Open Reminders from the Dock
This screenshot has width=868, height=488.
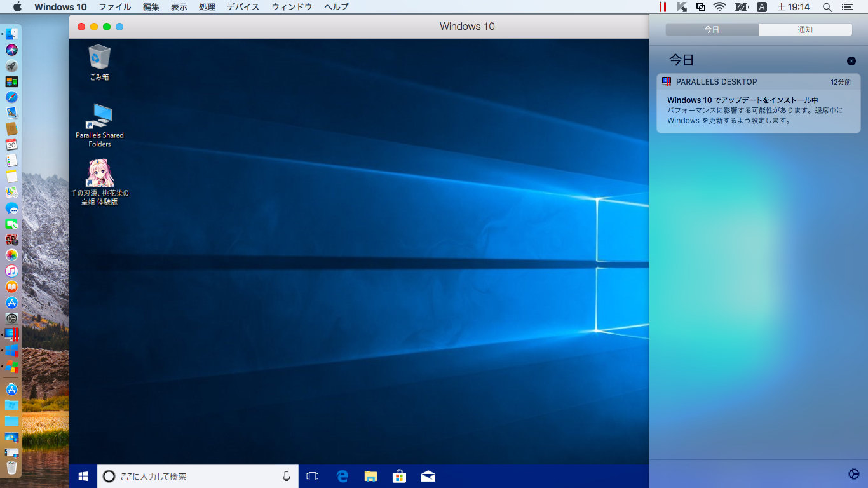(11, 161)
